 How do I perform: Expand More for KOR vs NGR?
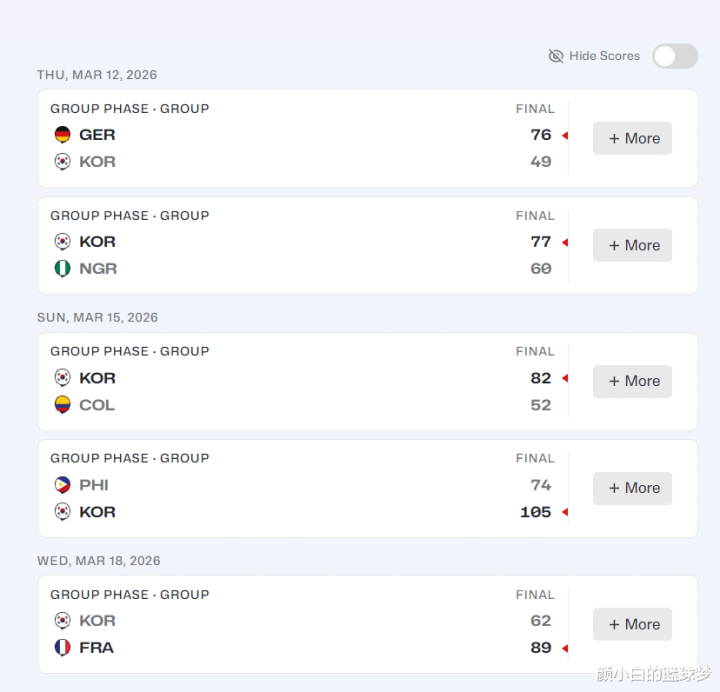tap(632, 245)
